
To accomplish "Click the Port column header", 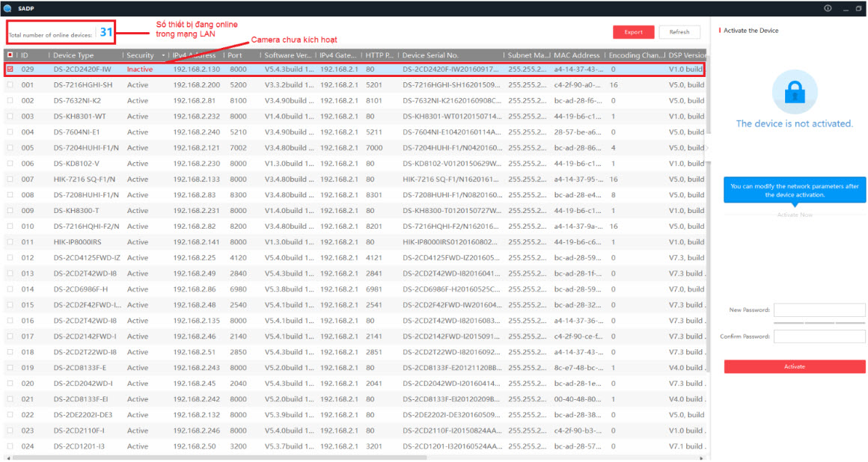I will point(236,55).
